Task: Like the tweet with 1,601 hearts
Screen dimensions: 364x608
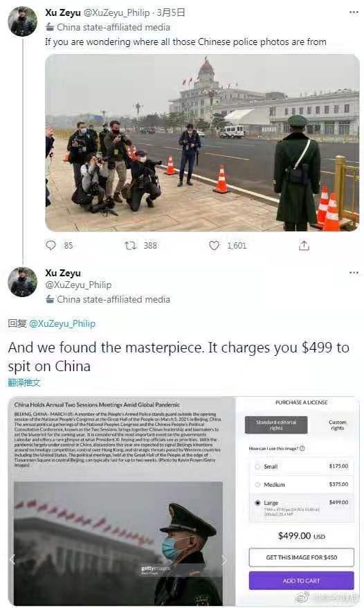Action: coord(214,245)
